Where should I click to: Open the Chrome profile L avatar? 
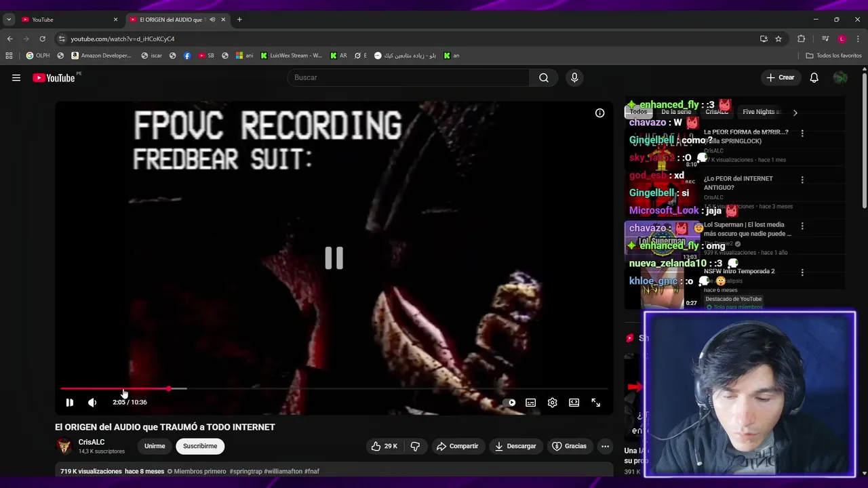click(842, 39)
